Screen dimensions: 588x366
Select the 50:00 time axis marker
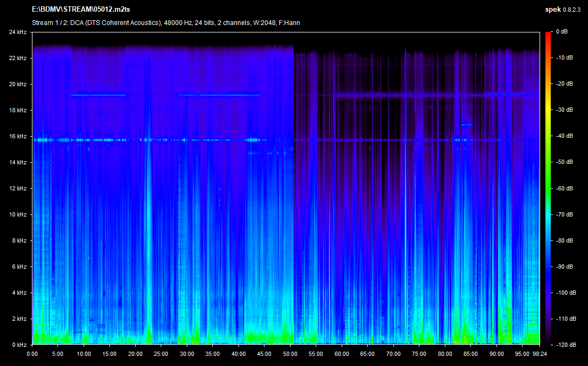(290, 353)
